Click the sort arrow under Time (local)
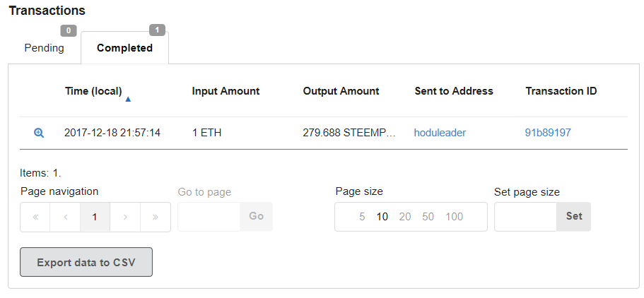This screenshot has width=644, height=298. (x=128, y=100)
